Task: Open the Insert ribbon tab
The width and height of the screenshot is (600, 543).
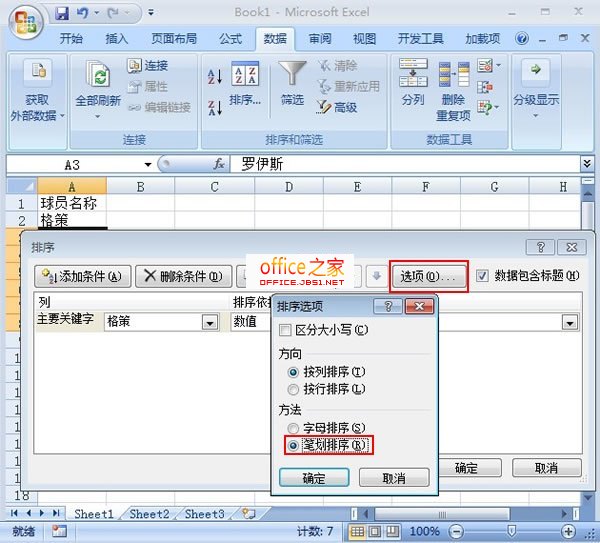Action: coord(117,39)
